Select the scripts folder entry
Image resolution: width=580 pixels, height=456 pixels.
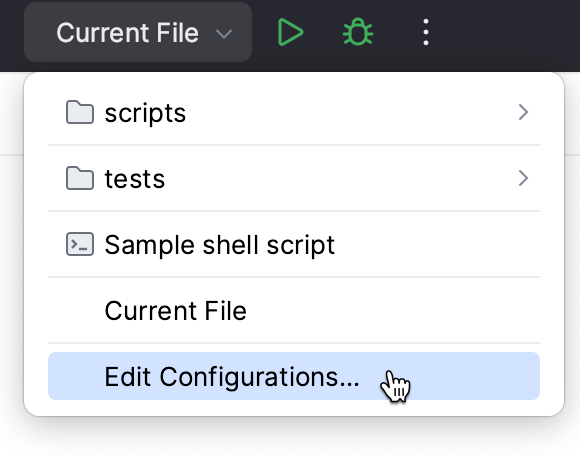tap(294, 112)
